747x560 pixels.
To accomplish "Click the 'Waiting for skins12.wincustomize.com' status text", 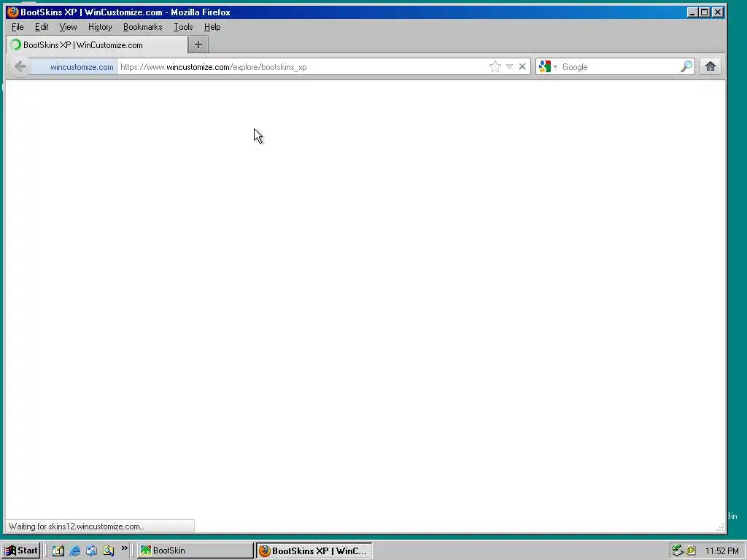I will click(x=76, y=526).
